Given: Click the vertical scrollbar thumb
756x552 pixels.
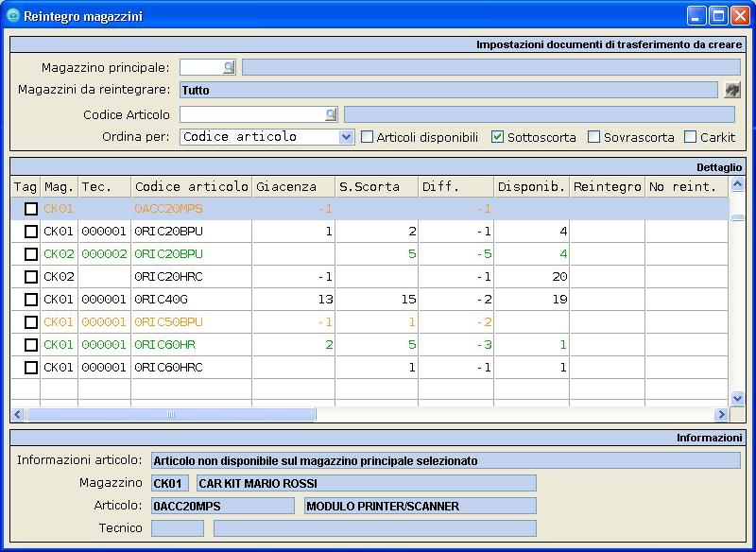Looking at the screenshot, I should pos(737,218).
